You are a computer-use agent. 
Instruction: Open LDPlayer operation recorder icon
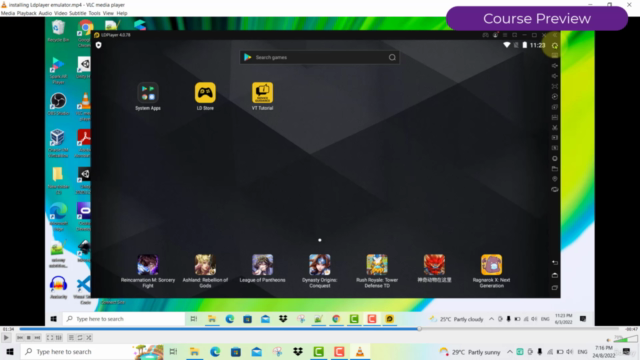[x=555, y=97]
